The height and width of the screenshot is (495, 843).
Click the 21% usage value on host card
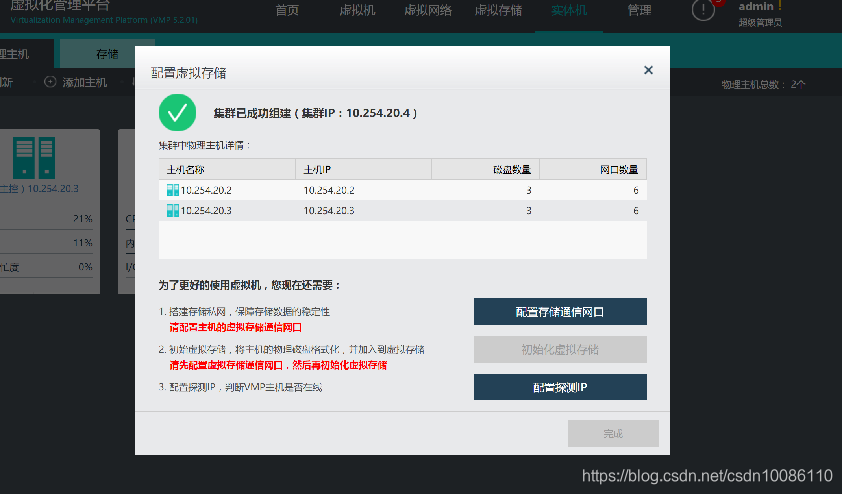(83, 219)
